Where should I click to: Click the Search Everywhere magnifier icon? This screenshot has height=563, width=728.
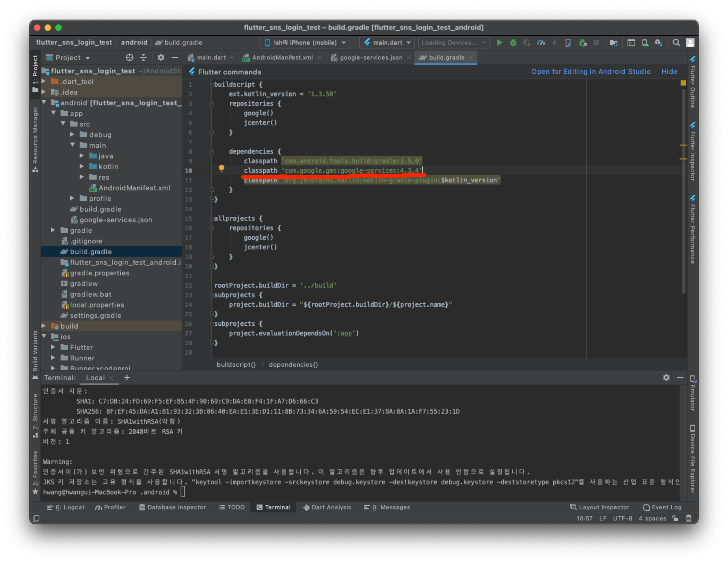pyautogui.click(x=676, y=43)
